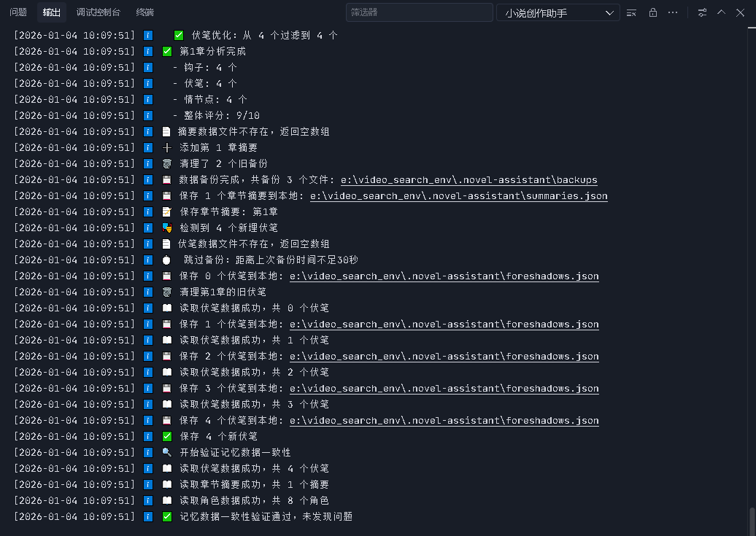The height and width of the screenshot is (536, 756).
Task: Switch to the 终端 tab
Action: [145, 12]
